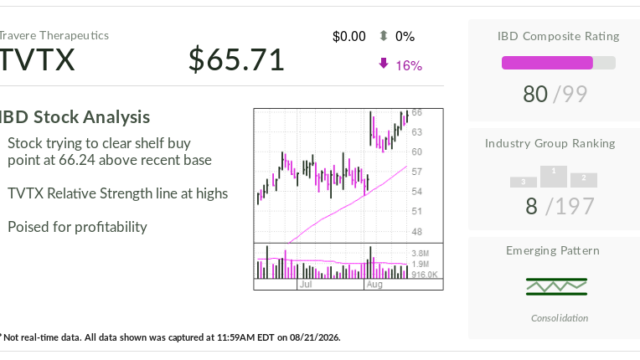Image resolution: width=640 pixels, height=360 pixels.
Task: Click the Consolidation pattern icon
Action: [x=556, y=287]
